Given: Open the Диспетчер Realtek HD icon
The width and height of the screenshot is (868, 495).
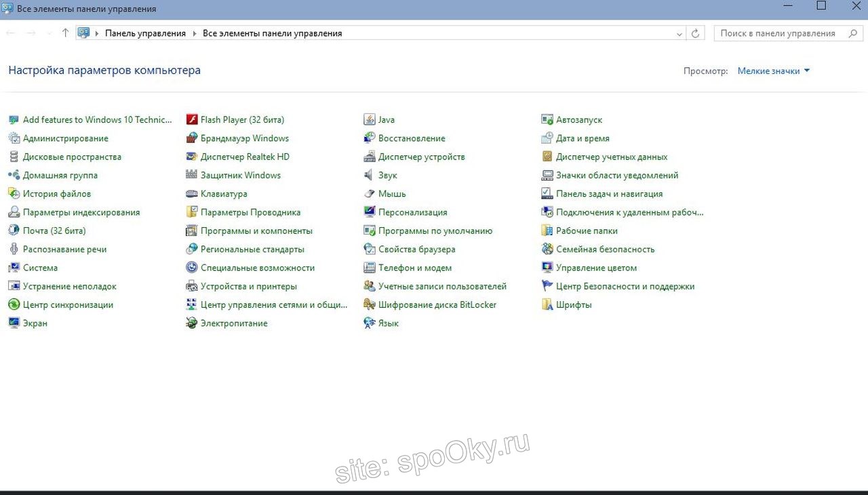Looking at the screenshot, I should tap(192, 157).
